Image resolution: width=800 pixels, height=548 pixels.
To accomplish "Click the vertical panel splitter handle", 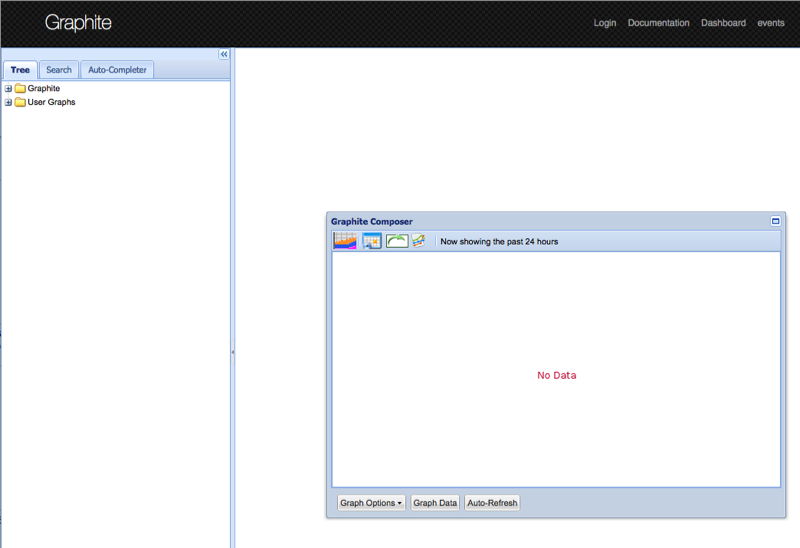I will [232, 352].
